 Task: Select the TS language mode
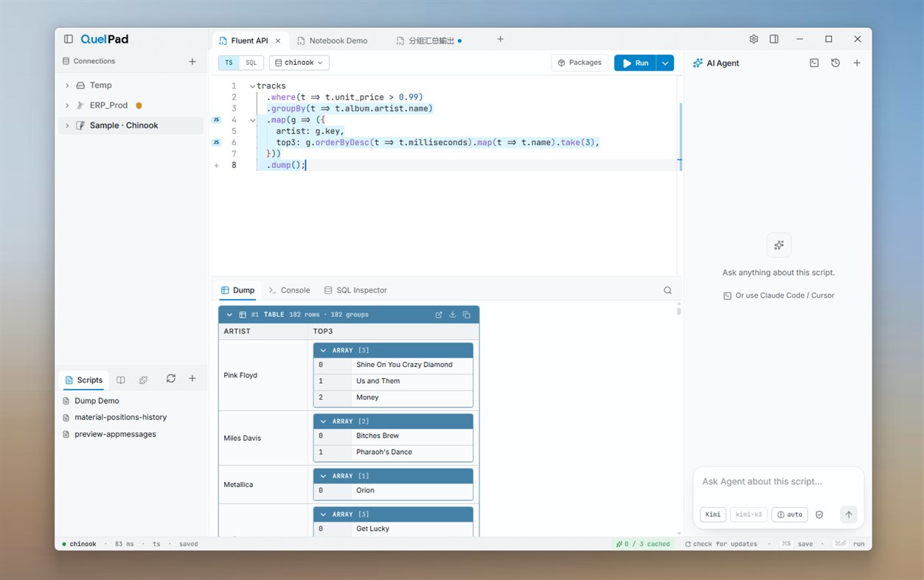(x=229, y=63)
